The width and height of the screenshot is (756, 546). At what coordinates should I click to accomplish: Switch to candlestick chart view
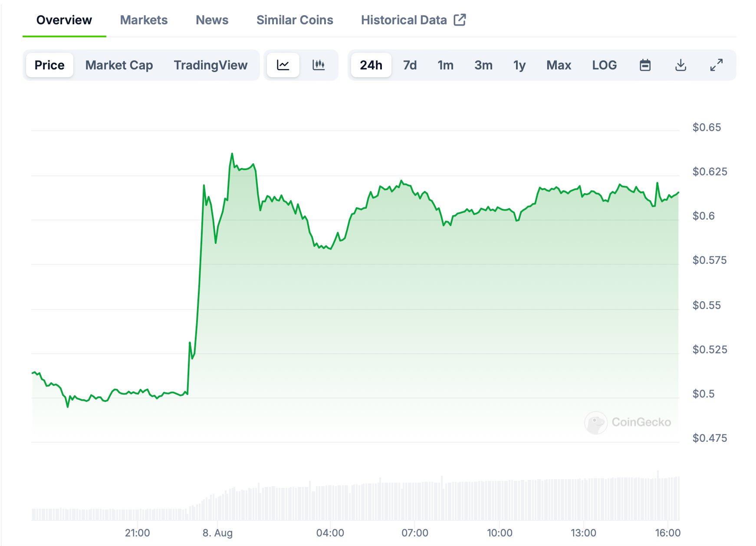click(319, 65)
